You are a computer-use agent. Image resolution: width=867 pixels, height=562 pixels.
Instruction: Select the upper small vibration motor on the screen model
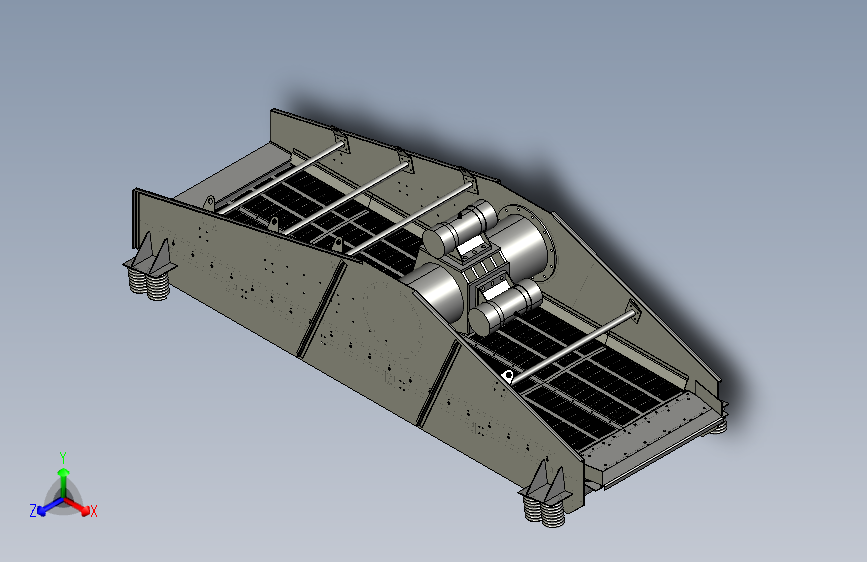tap(460, 228)
